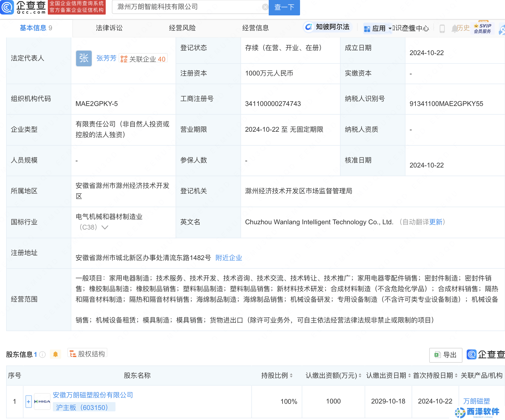Sort by 认缴出资日期 column
Screen dimensions: 505x420
point(409,376)
